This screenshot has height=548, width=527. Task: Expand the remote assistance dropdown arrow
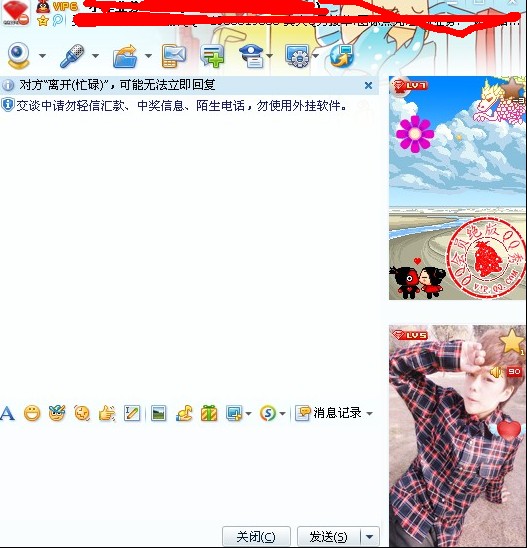(x=316, y=56)
